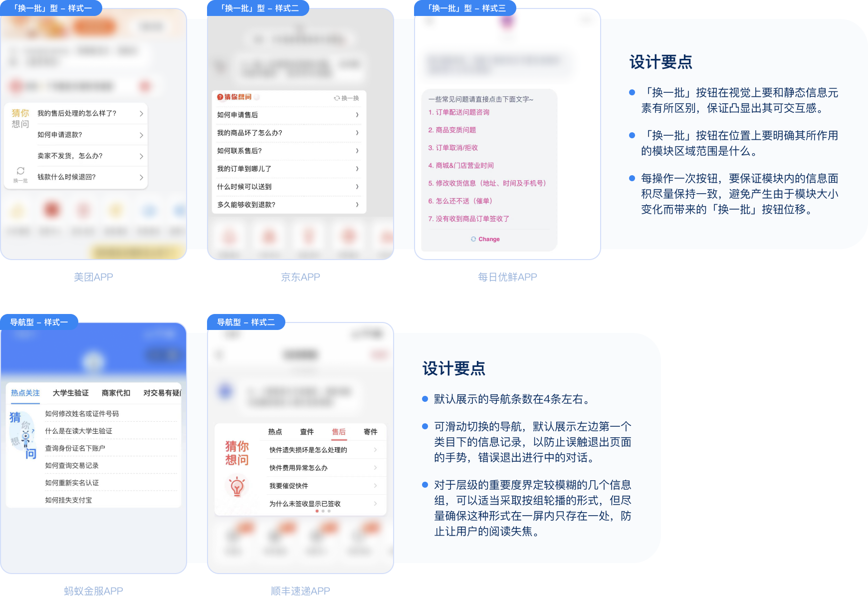Click the lightbulb icon under 猜你想问 in 顺丰
Screen dimensions: 868x613
237,486
